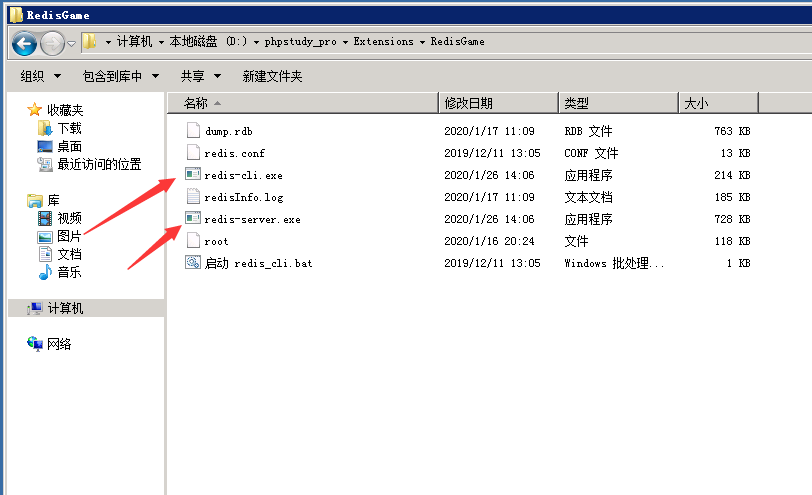
Task: Click the Back navigation arrow button
Action: [24, 43]
